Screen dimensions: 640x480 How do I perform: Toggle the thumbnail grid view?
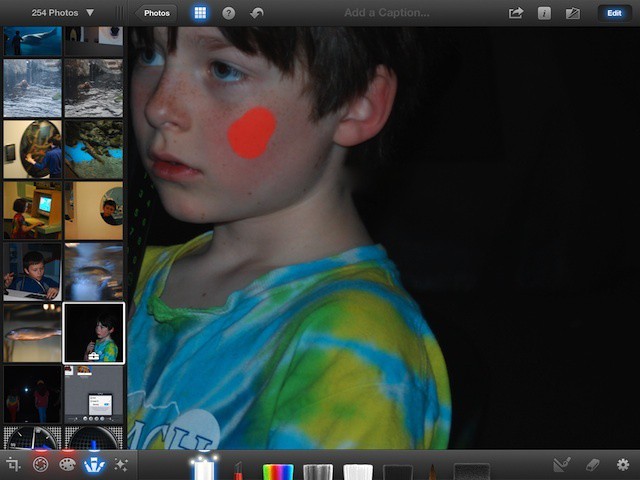coord(200,13)
